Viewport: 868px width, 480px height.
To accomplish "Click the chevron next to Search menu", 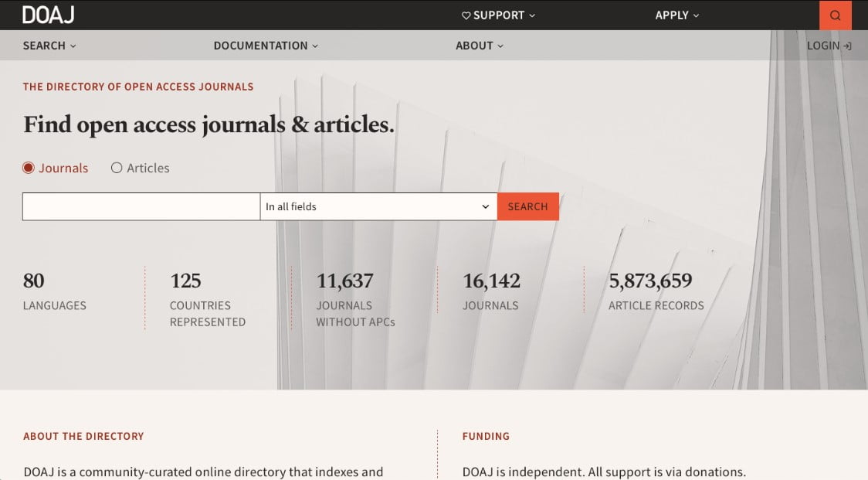I will click(73, 46).
